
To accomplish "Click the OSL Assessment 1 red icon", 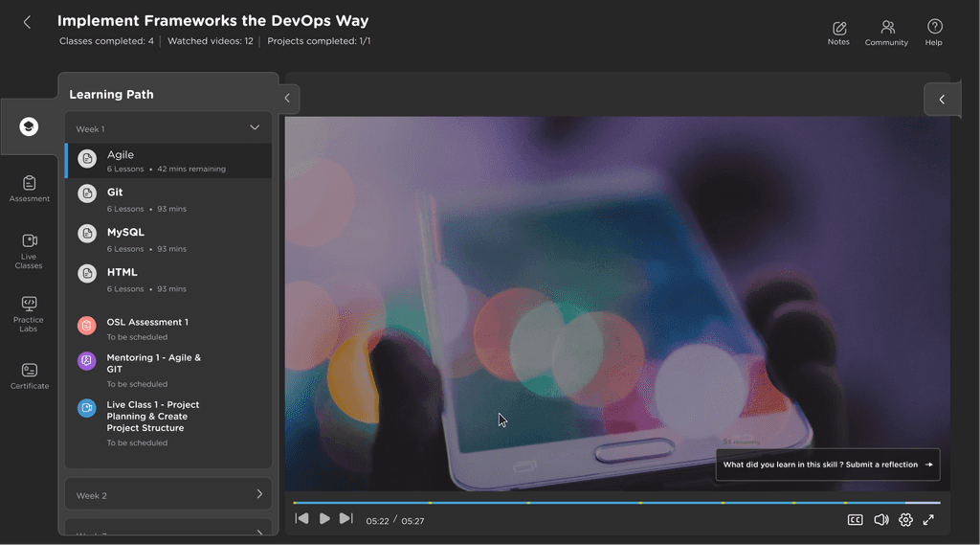I will click(x=87, y=326).
